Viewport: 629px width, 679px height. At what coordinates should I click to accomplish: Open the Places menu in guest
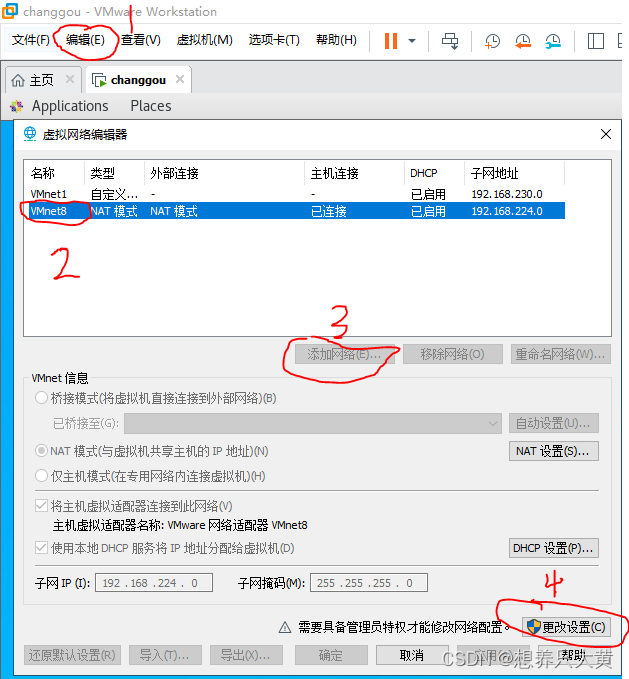[151, 106]
